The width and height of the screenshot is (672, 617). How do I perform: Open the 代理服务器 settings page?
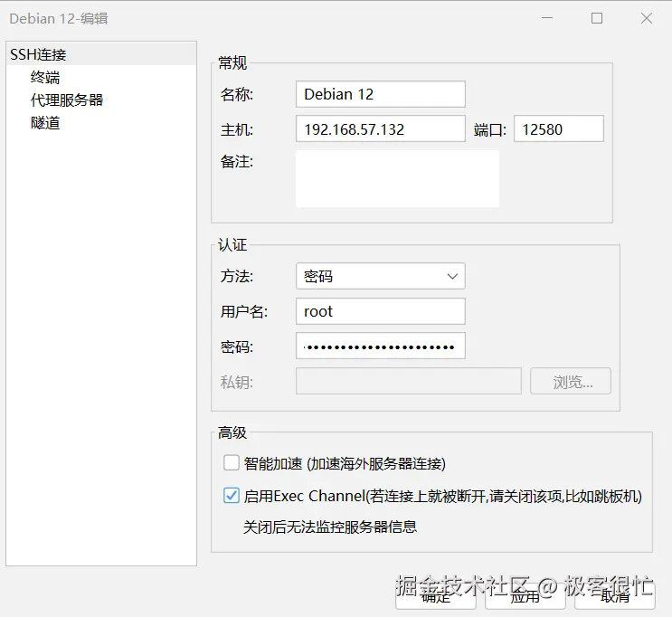[x=67, y=100]
